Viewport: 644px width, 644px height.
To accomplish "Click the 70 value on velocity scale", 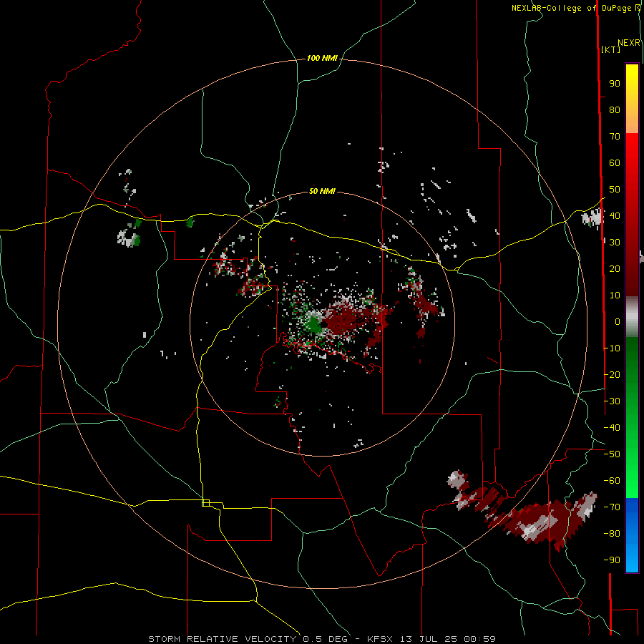I will pos(615,137).
